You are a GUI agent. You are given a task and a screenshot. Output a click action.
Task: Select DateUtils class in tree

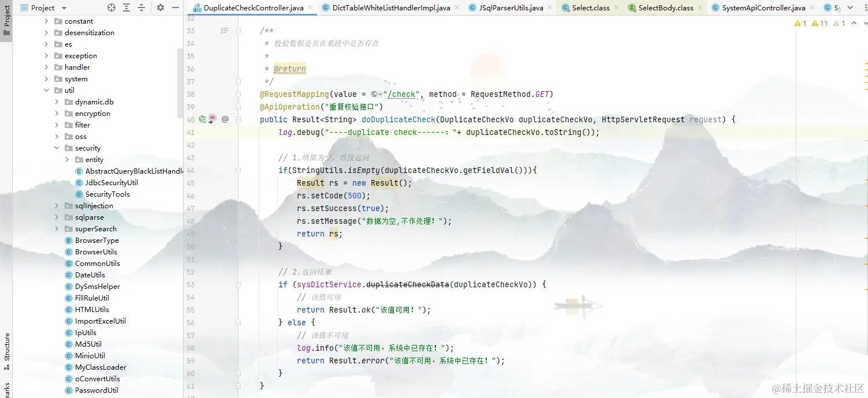click(85, 275)
